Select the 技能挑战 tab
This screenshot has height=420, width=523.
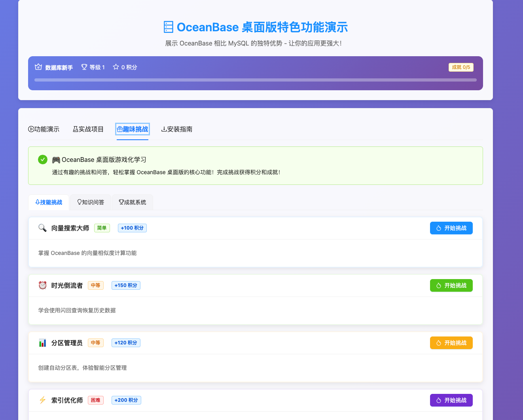point(49,202)
